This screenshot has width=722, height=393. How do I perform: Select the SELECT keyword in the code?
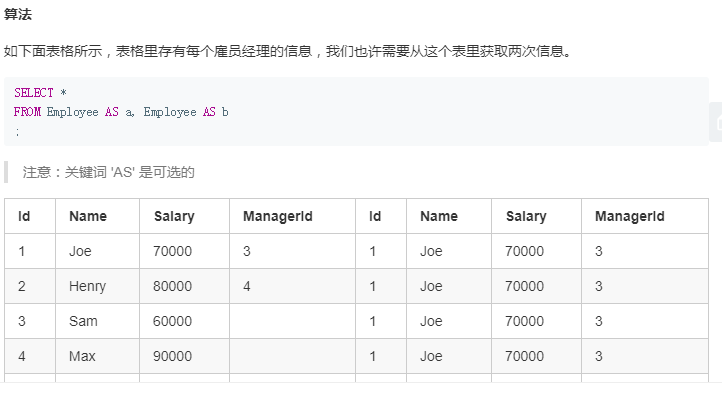click(x=34, y=93)
